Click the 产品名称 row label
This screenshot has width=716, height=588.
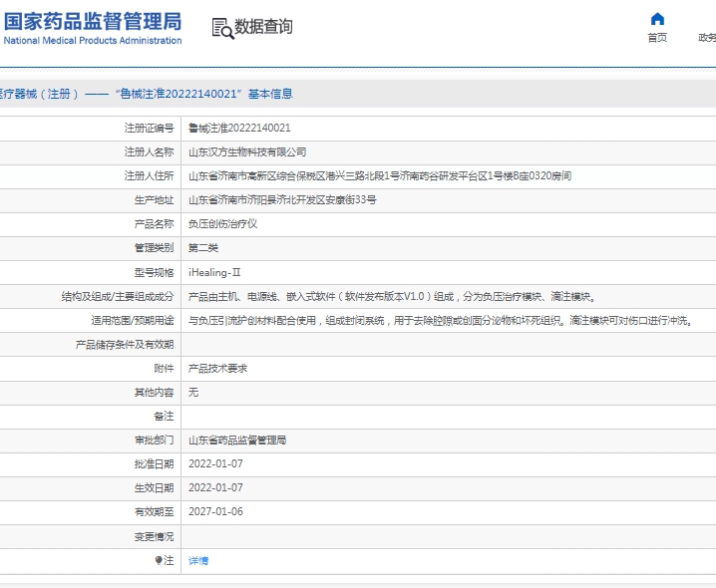coord(154,224)
